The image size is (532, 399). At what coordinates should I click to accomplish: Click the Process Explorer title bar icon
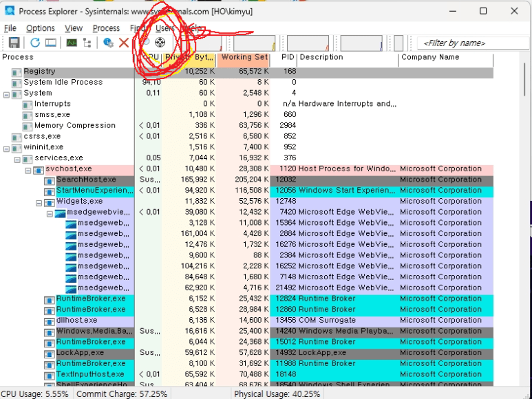[x=10, y=11]
